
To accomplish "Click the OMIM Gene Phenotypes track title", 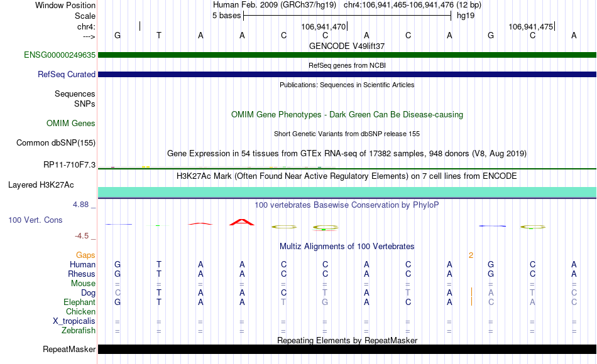I will point(347,114).
